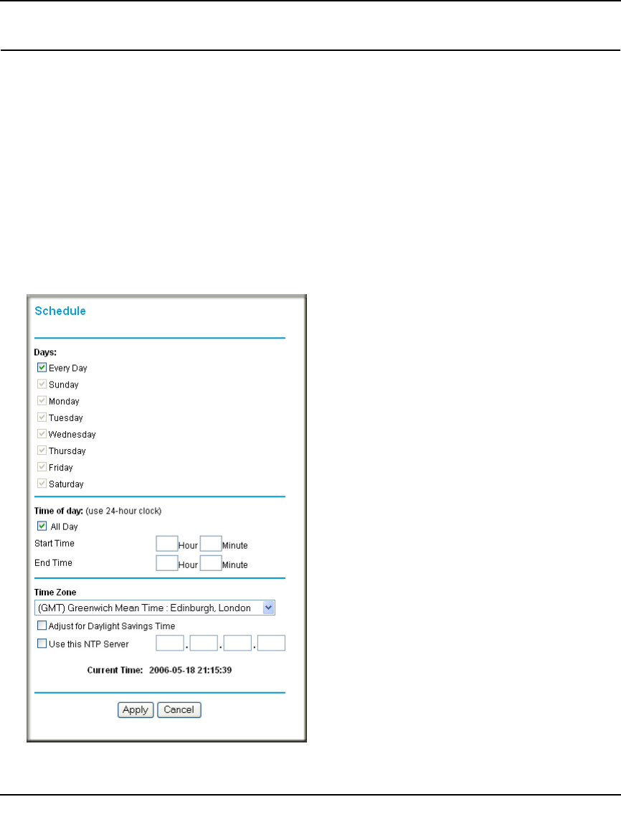Toggle the Sunday checkbox
This screenshot has height=840, width=621.
coord(42,384)
